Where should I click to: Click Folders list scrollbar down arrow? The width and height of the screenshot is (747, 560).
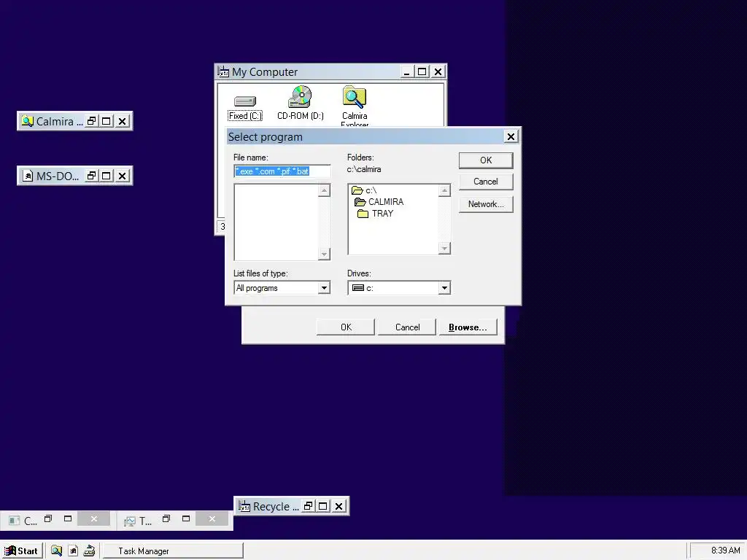pyautogui.click(x=444, y=248)
